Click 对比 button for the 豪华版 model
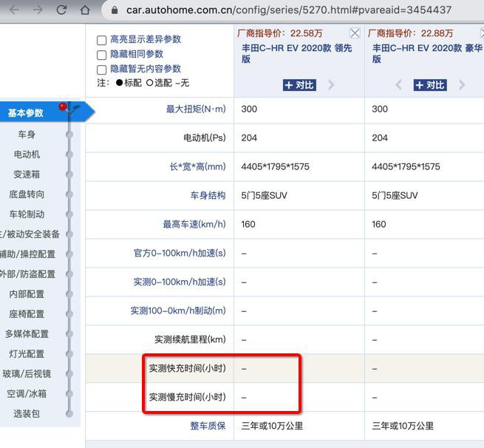 (430, 85)
